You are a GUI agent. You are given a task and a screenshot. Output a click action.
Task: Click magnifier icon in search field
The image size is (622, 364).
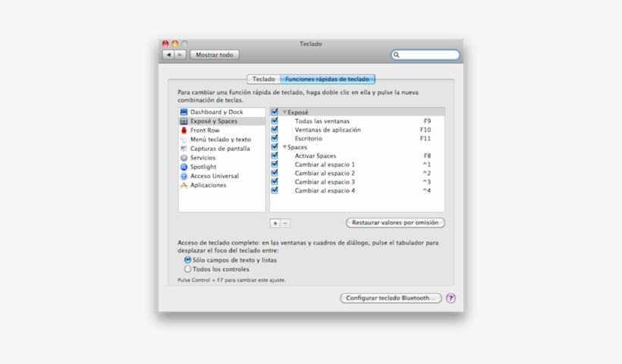point(396,55)
